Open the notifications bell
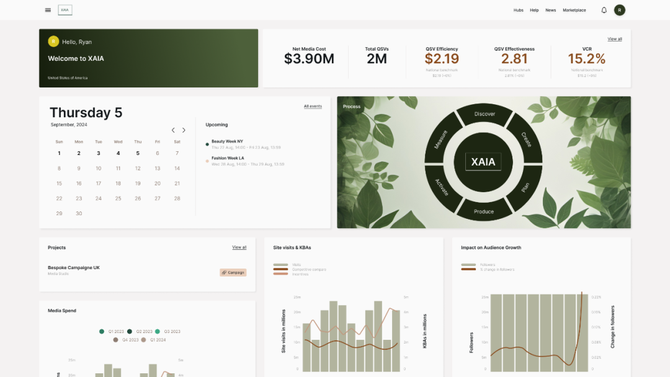The width and height of the screenshot is (670, 377). point(604,10)
